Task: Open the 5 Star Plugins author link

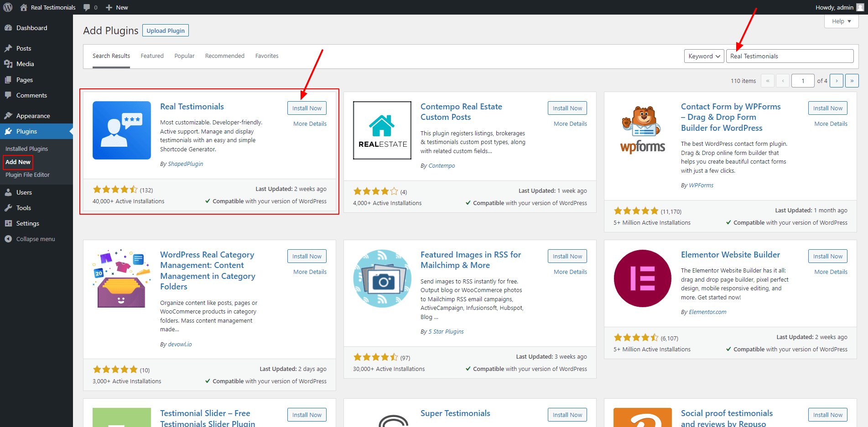Action: click(446, 332)
